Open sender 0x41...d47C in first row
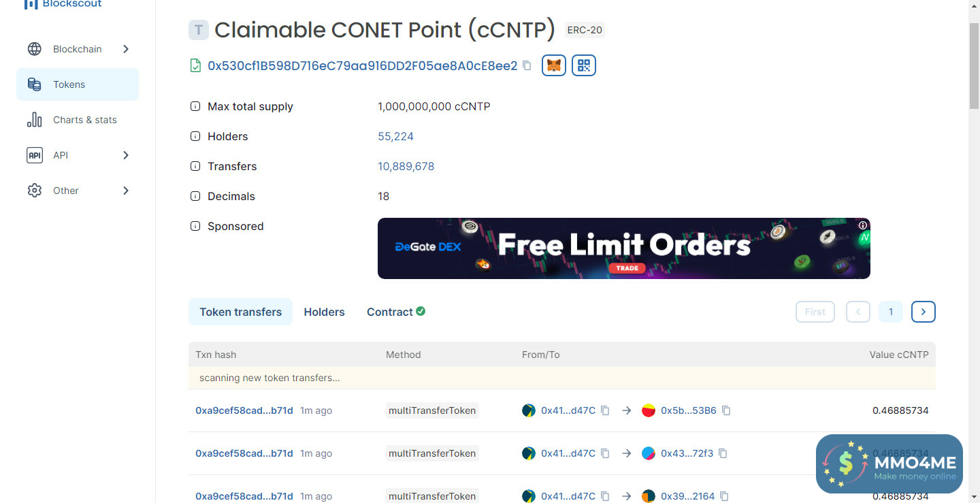This screenshot has width=980, height=503. tap(568, 410)
